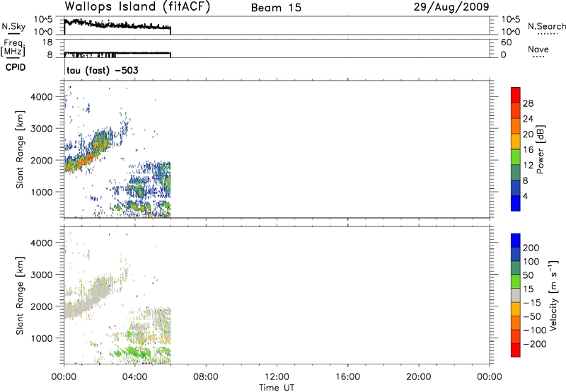Viewport: 566px width, 392px height.
Task: Select the 'Beam 15' label
Action: point(276,8)
